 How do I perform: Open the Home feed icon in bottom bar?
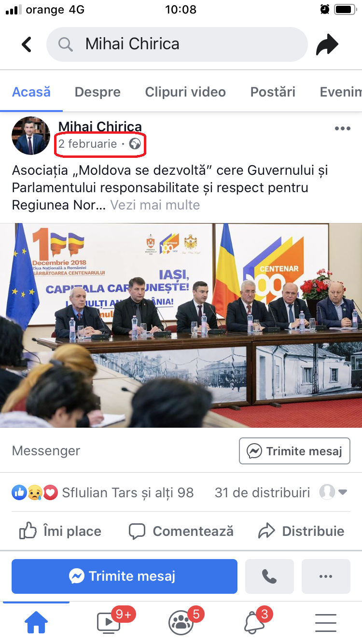coord(36,622)
